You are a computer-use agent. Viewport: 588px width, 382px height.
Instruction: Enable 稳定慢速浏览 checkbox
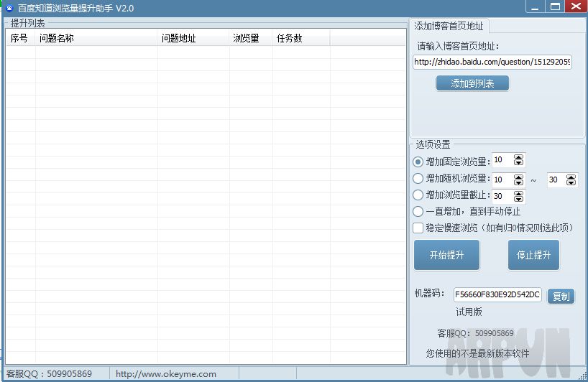click(x=418, y=228)
